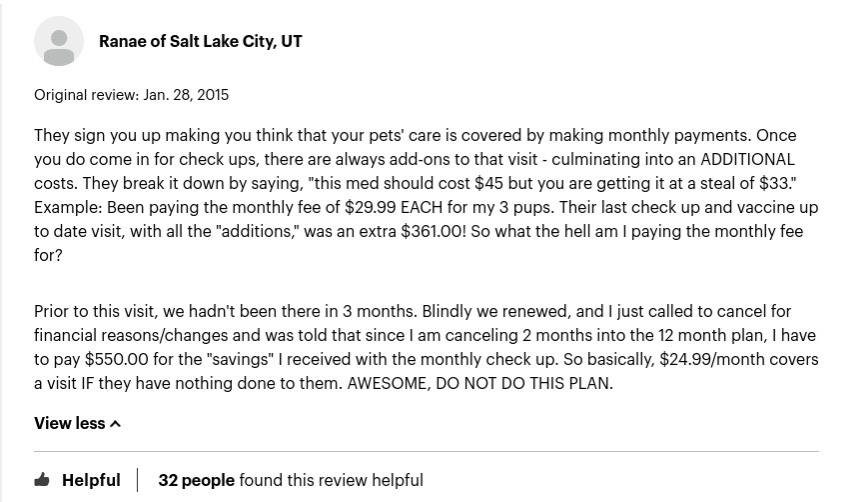Click the "found this review helpful" text
Viewport: 846px width, 502px height.
point(331,480)
